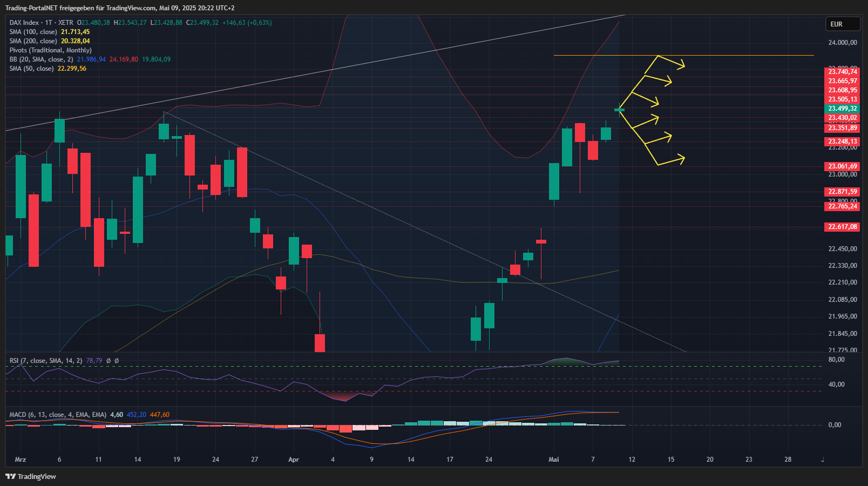The width and height of the screenshot is (868, 486).
Task: Click the pivot price label 23.061,69
Action: (842, 166)
